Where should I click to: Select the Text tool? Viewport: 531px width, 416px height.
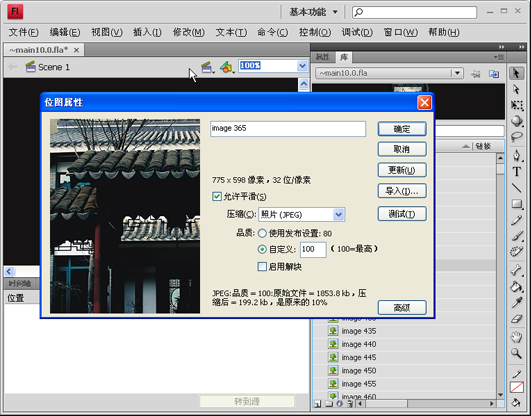click(x=516, y=172)
